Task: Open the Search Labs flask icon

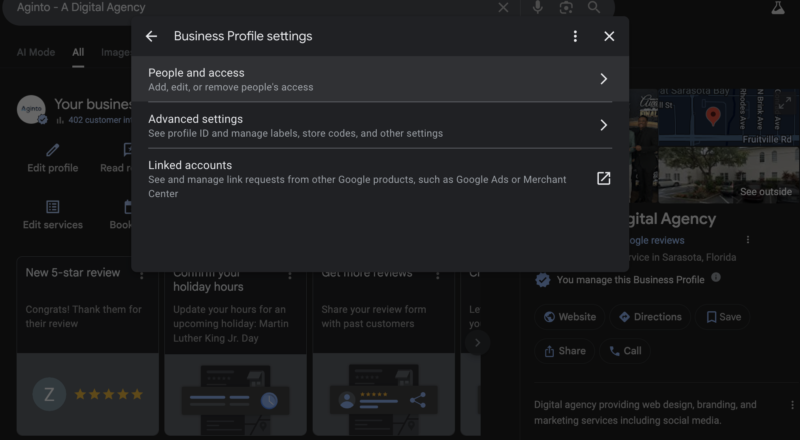Action: click(777, 8)
